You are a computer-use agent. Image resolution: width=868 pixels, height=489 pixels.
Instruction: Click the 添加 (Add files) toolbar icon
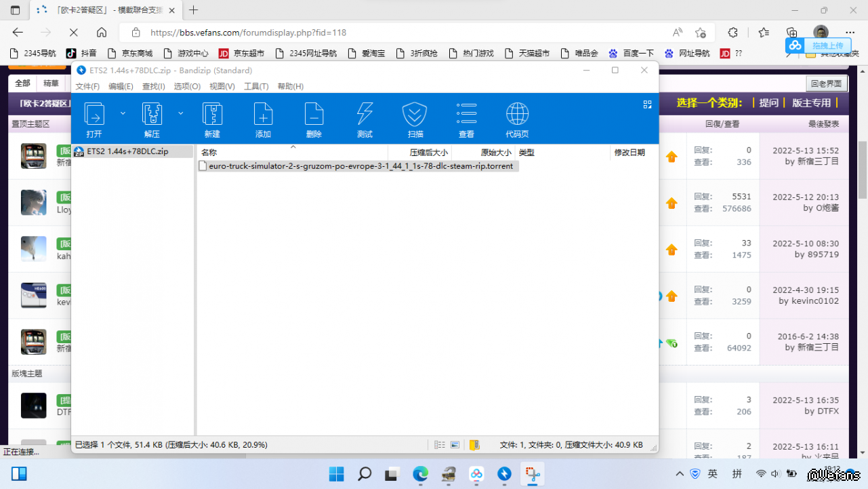263,119
